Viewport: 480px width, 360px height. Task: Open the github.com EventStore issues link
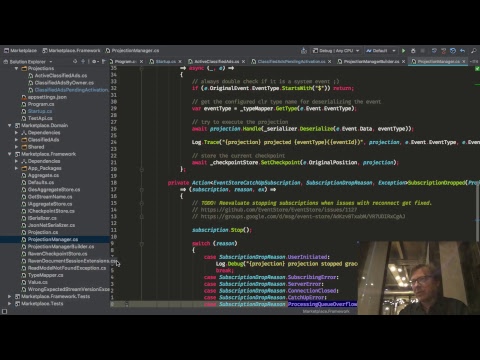[x=279, y=210]
